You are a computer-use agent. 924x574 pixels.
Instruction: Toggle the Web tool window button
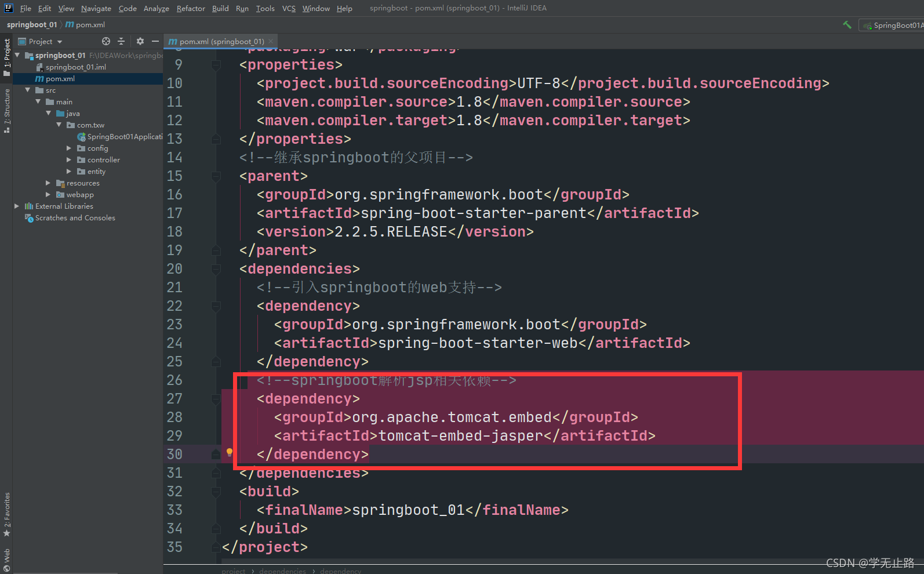pos(6,560)
